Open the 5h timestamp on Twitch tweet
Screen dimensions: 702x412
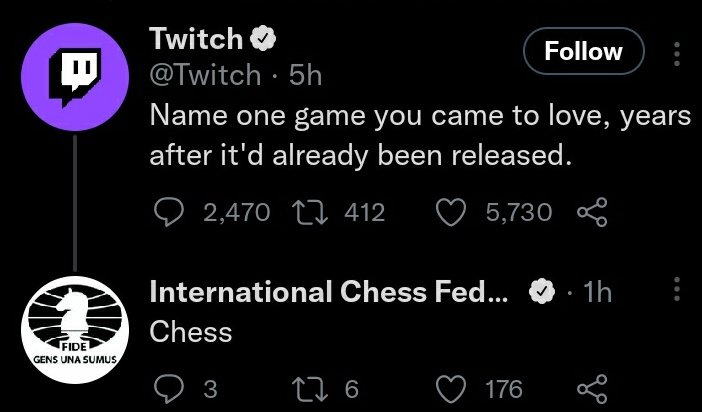point(302,74)
